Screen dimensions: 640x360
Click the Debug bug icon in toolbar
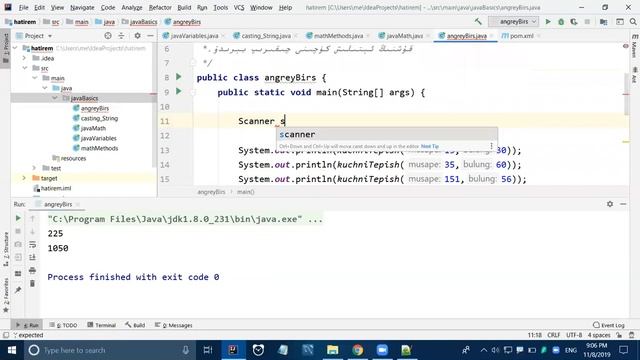[561, 22]
